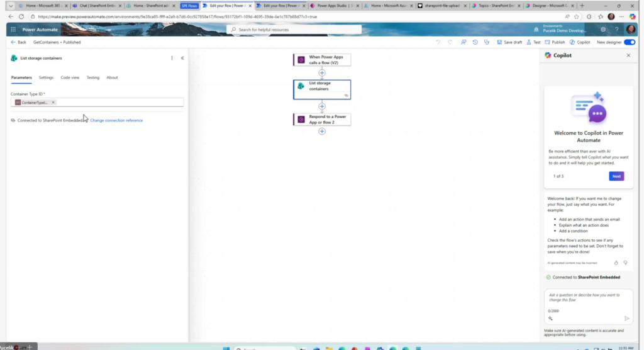Screen dimensions: 644x350
Task: Click the browser back arrow
Action: (x=11, y=17)
